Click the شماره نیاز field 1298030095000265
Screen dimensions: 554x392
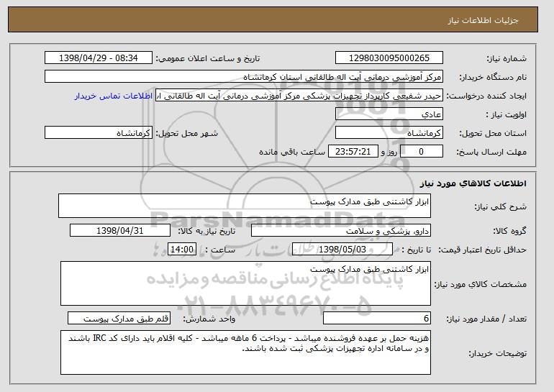point(389,58)
